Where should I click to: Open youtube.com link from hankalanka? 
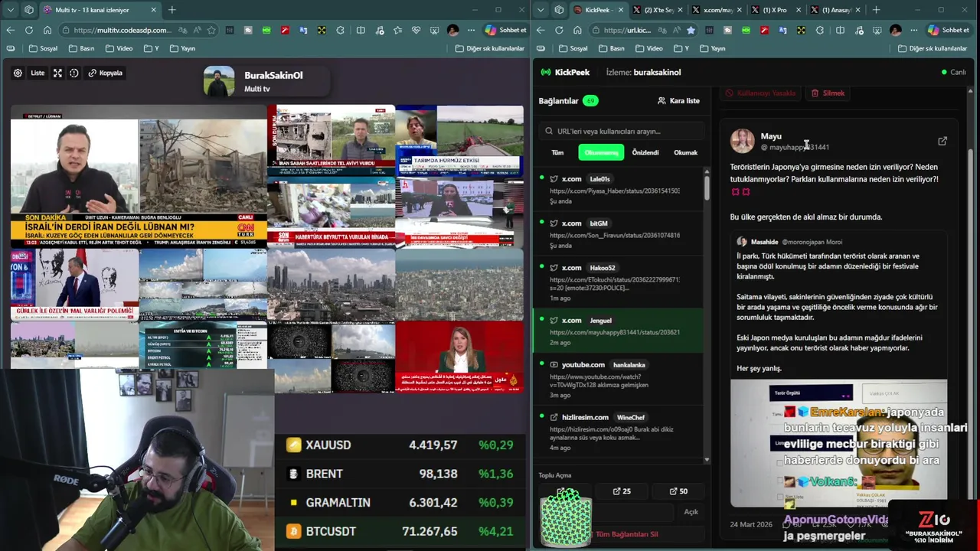[x=619, y=380]
